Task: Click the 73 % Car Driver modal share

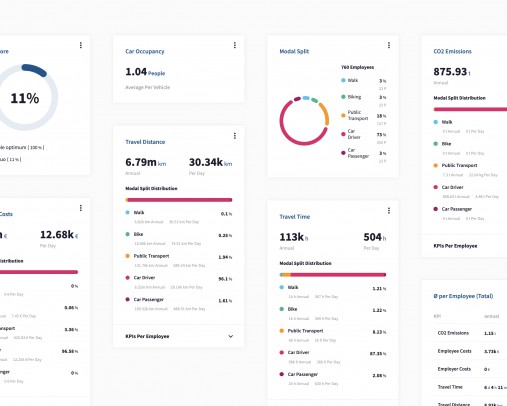Action: [x=381, y=135]
